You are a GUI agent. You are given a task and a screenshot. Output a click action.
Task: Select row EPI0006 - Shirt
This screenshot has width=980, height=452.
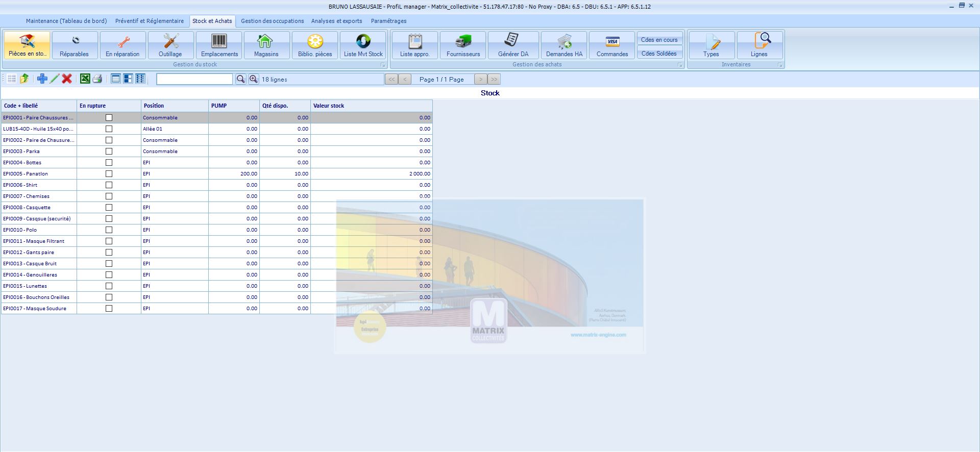coord(217,185)
